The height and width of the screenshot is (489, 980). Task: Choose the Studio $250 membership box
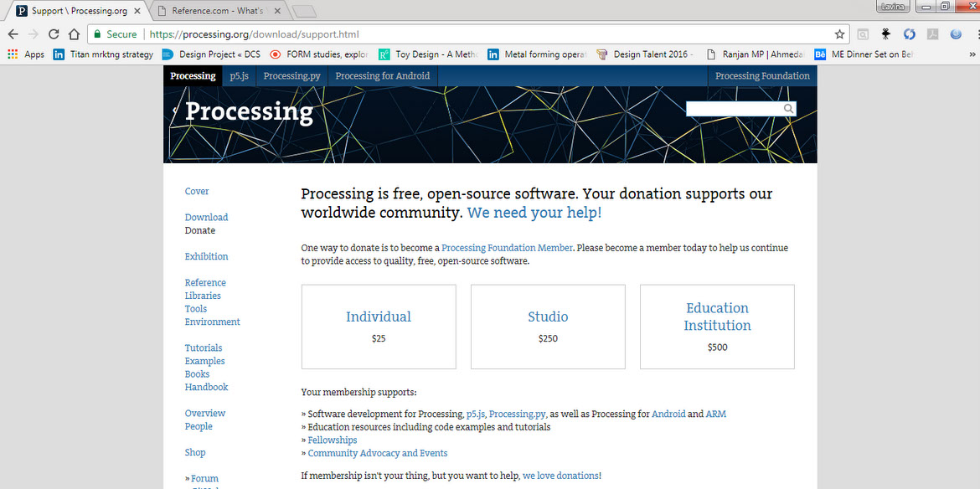tap(548, 327)
